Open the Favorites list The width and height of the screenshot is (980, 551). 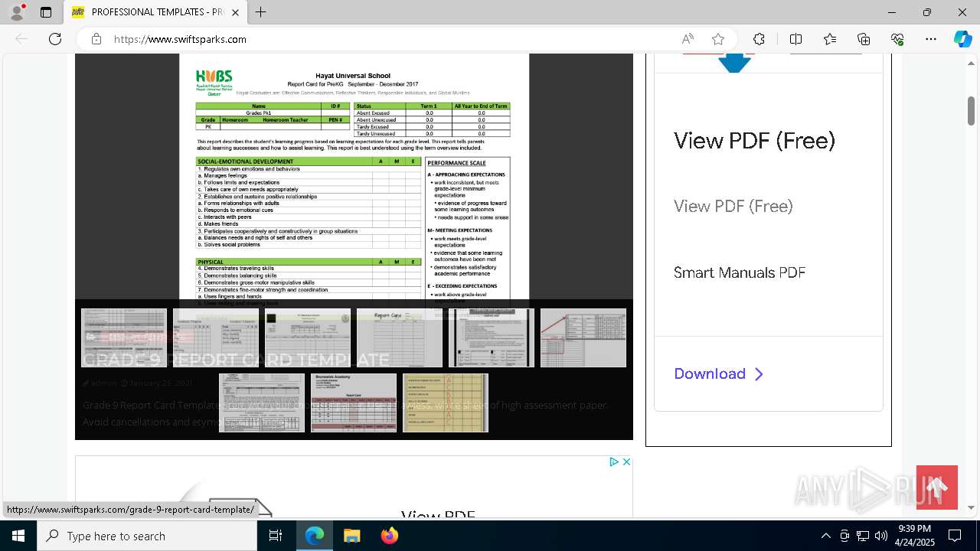[x=830, y=39]
